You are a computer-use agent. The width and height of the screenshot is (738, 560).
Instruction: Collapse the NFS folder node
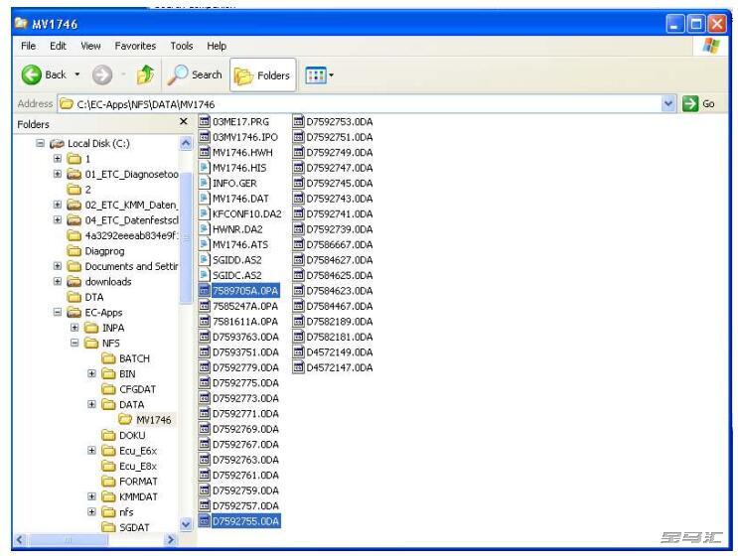pos(74,344)
